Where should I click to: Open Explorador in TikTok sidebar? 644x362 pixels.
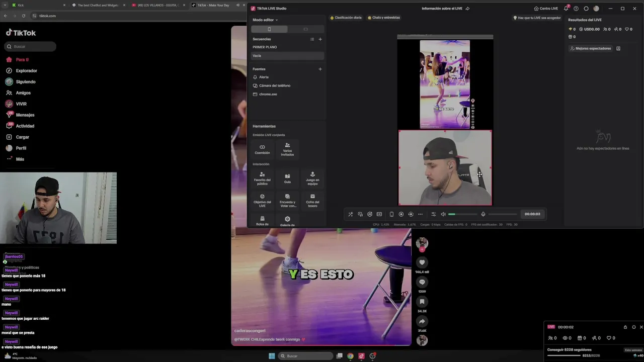click(26, 71)
